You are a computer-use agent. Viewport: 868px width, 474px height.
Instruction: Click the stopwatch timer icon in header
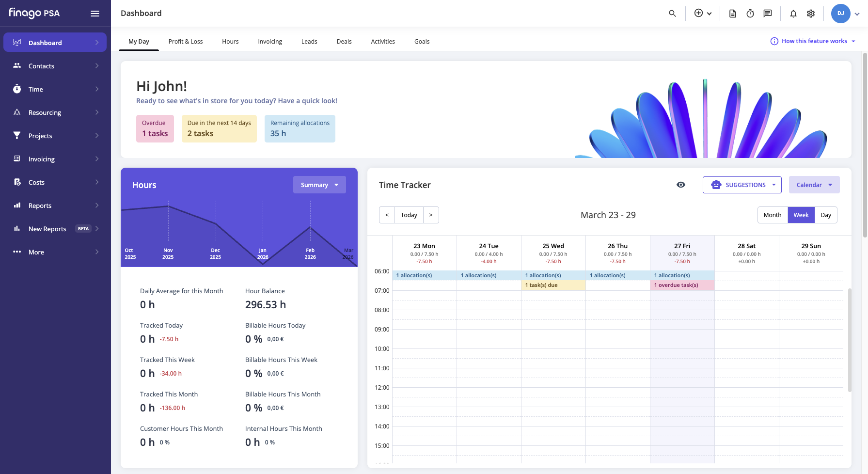(x=750, y=14)
